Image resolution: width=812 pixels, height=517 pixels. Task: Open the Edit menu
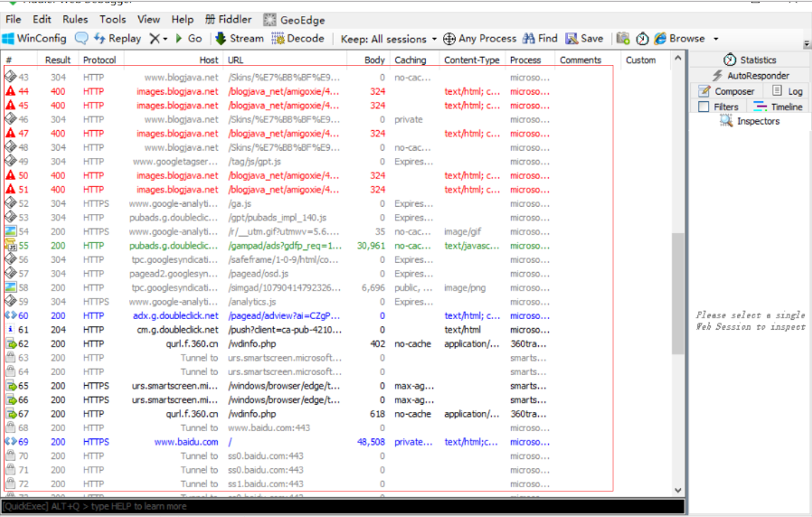pos(42,20)
